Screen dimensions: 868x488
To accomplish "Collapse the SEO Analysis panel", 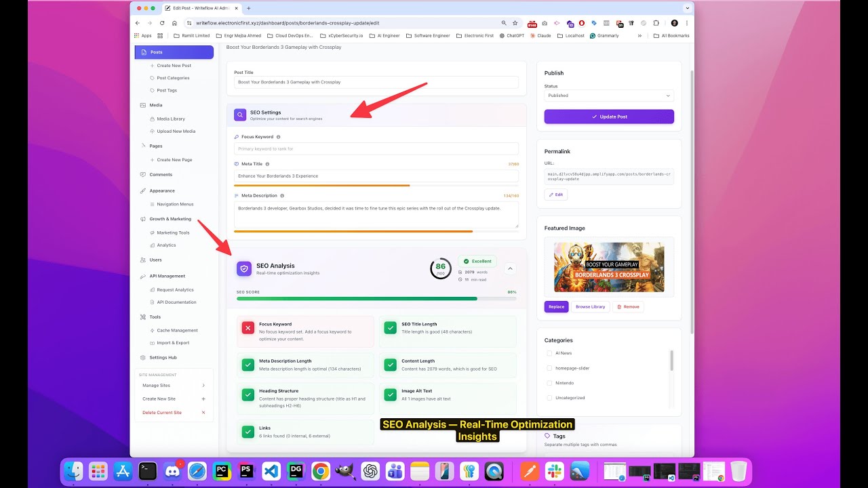I will pos(510,268).
